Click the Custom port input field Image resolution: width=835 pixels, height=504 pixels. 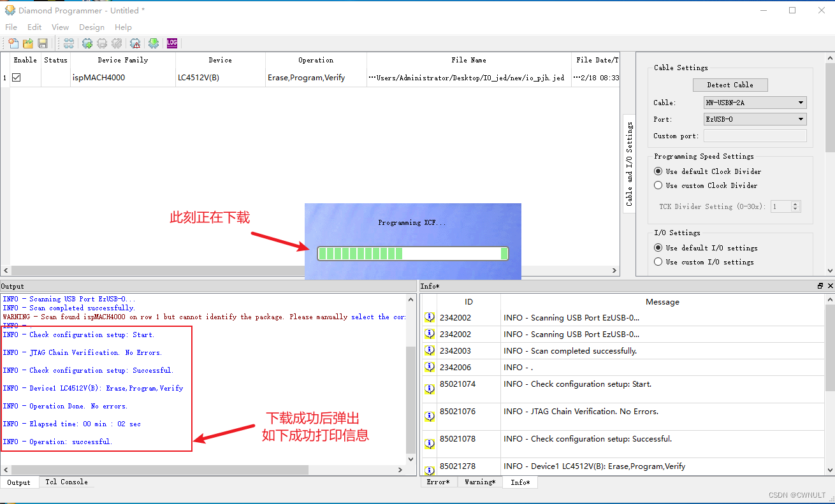point(755,136)
